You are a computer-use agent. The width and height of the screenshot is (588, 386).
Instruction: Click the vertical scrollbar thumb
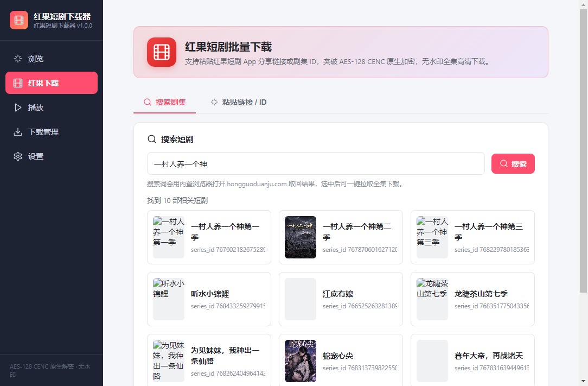(x=583, y=150)
